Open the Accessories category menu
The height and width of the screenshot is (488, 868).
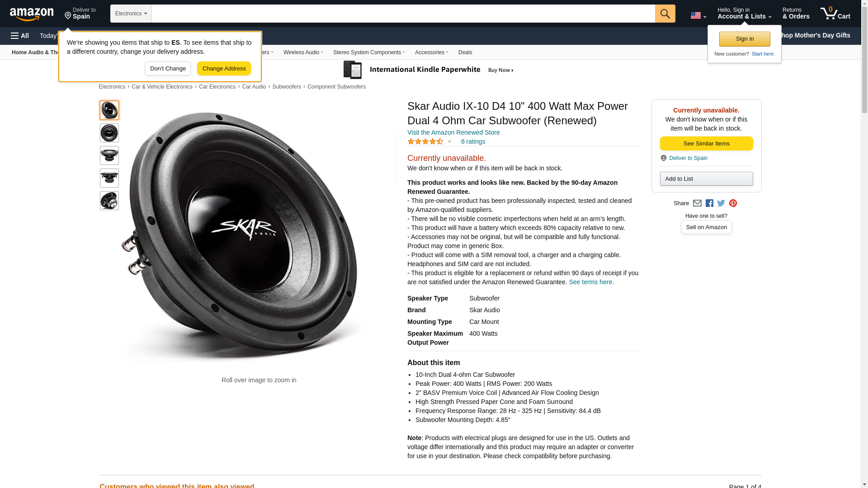(431, 52)
